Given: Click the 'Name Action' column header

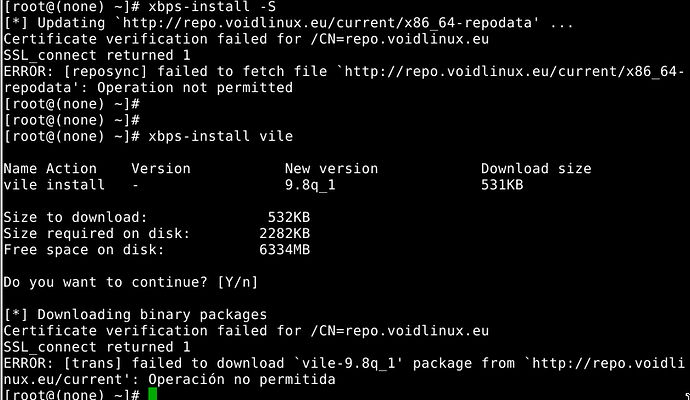Looking at the screenshot, I should tap(50, 169).
